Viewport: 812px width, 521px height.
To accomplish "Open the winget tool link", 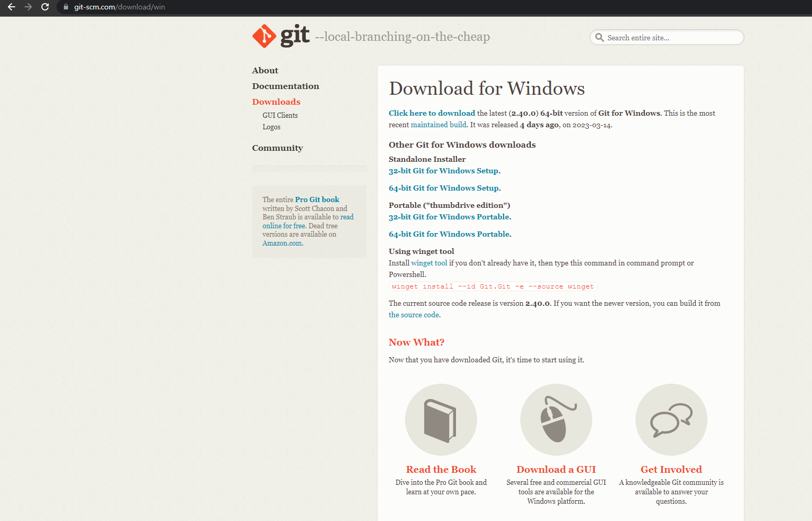I will coord(429,263).
